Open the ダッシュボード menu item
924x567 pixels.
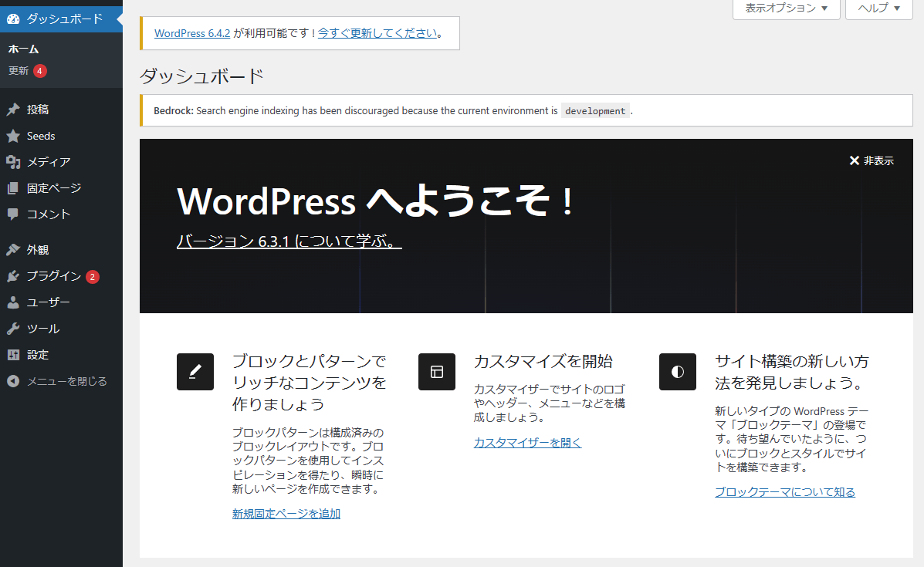61,19
